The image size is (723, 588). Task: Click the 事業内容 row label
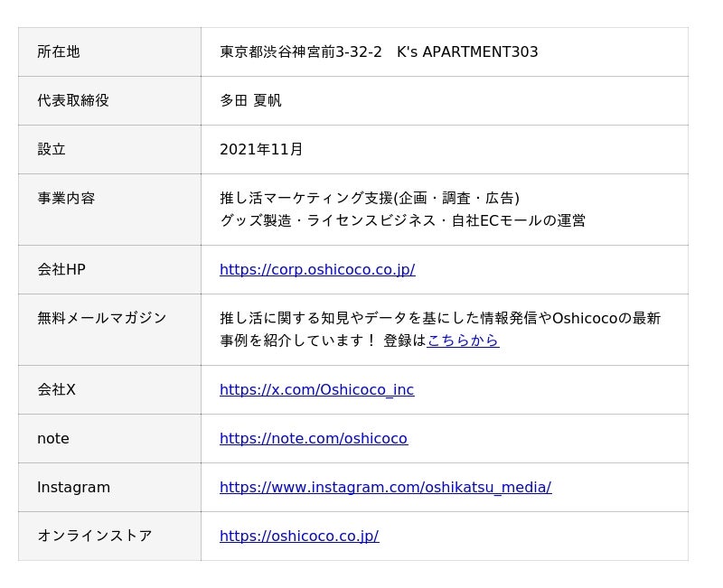coord(66,199)
